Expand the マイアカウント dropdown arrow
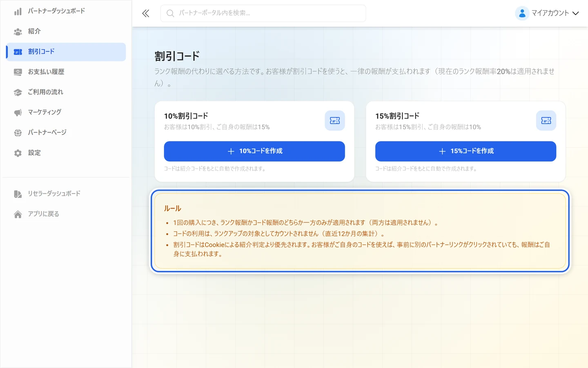 click(575, 13)
